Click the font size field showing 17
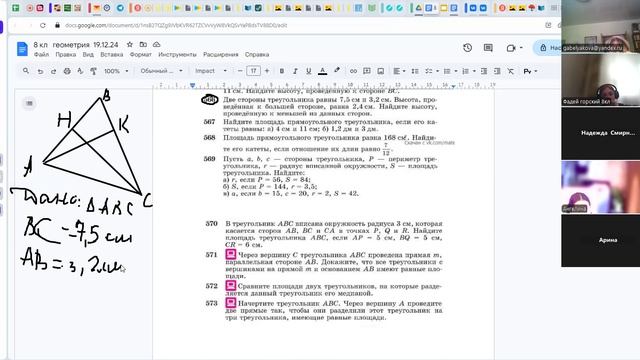This screenshot has width=640, height=360. tap(253, 71)
